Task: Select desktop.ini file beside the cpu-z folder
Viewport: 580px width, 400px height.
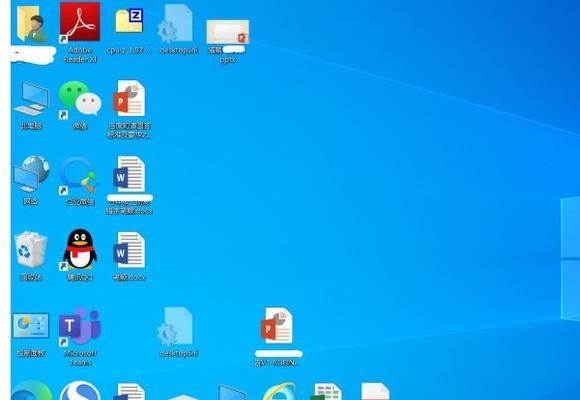Action: (x=176, y=24)
